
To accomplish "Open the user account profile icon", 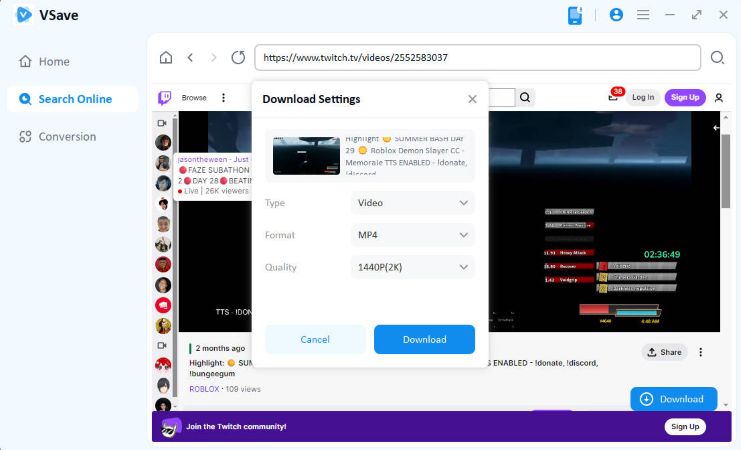I will click(616, 15).
